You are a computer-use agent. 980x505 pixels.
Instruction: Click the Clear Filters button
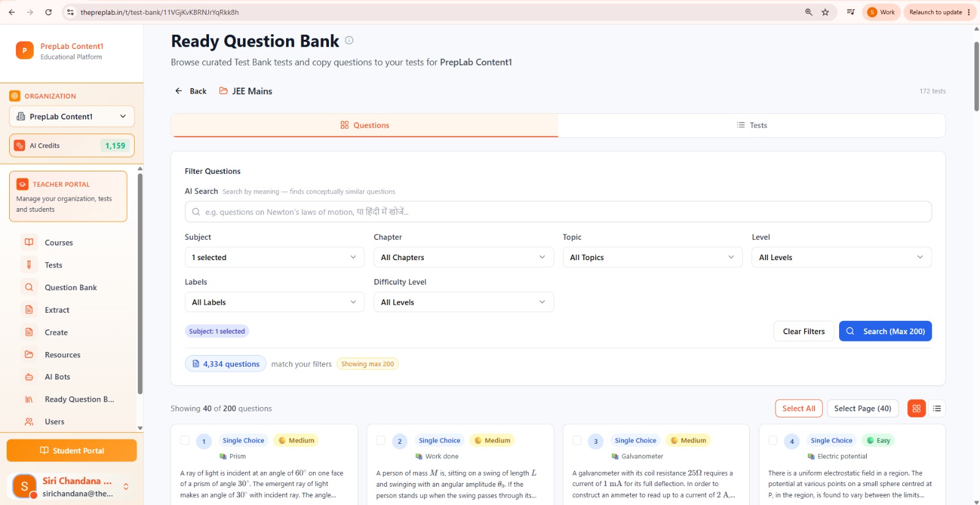pos(804,331)
